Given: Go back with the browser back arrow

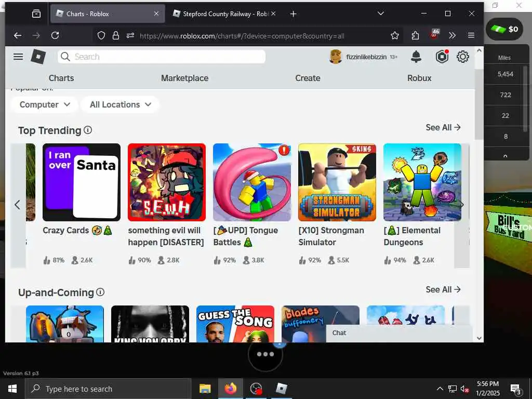Looking at the screenshot, I should pos(18,35).
